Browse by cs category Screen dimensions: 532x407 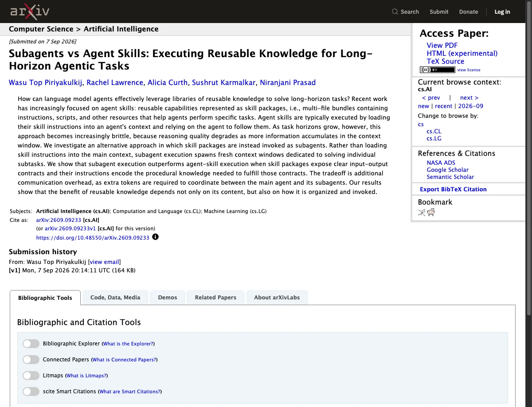[x=421, y=124]
